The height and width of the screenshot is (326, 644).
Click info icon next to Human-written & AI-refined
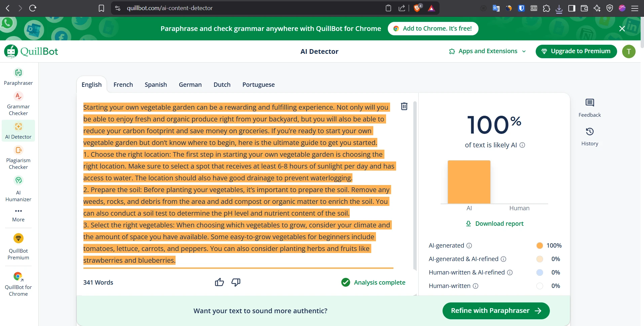click(510, 273)
